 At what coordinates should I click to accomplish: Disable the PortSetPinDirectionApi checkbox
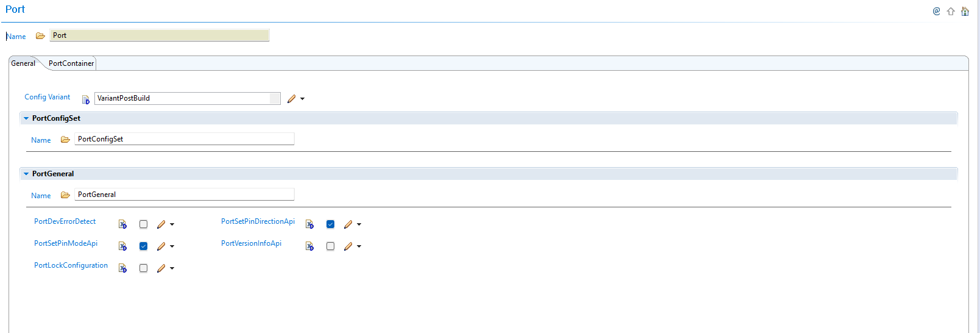point(330,224)
